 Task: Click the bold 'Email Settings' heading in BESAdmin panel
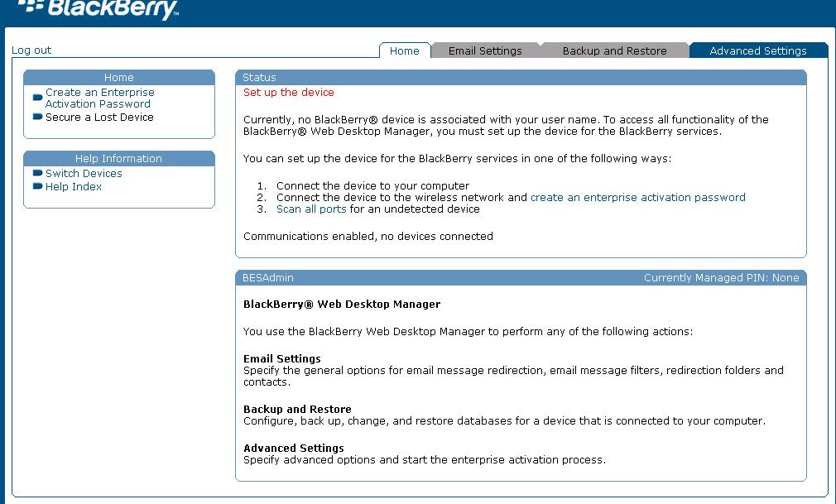point(282,358)
